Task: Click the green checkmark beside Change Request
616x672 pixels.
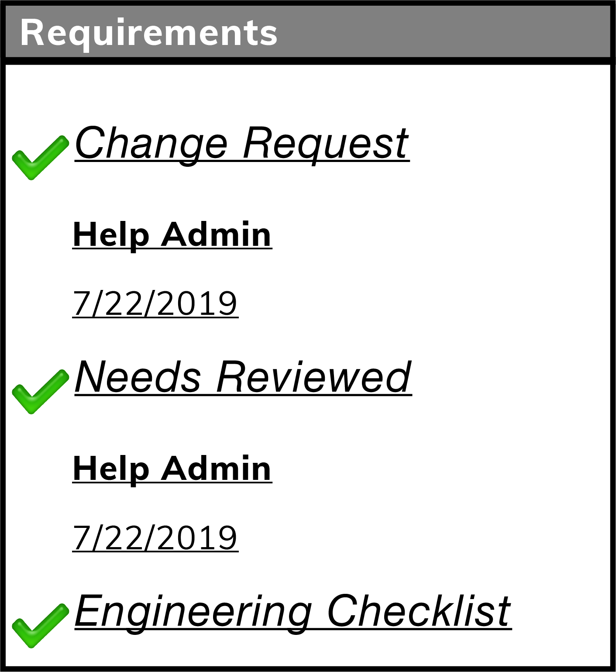Action: [40, 158]
